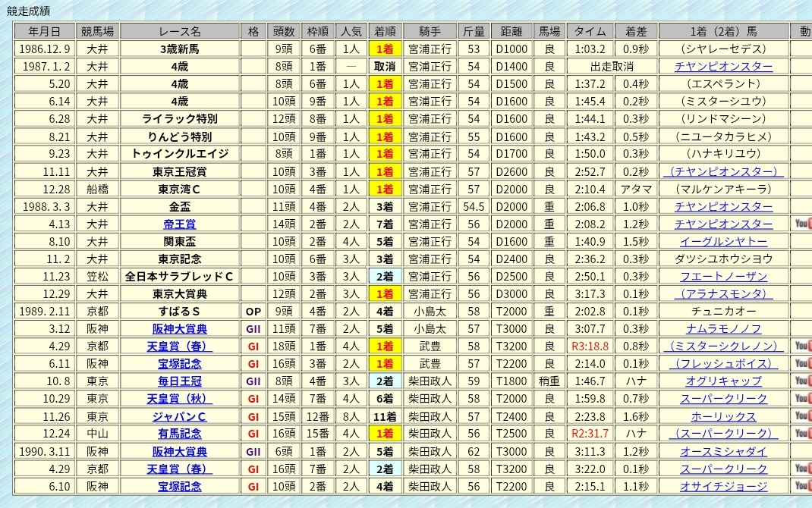Screen dimensions: 812x508
Task: Open horse link ナムラモノノフ
Action: pos(723,329)
